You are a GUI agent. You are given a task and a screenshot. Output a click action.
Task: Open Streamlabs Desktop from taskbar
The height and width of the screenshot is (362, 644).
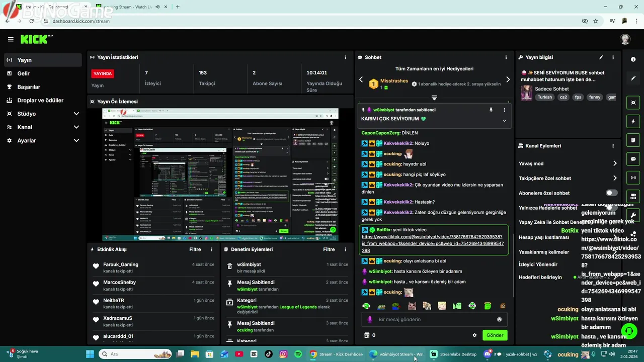pyautogui.click(x=453, y=354)
